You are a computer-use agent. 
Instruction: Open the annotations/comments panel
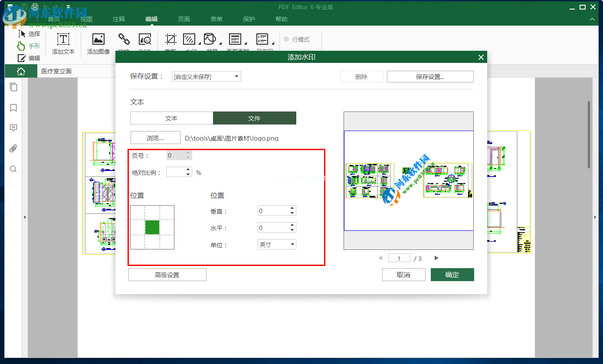13,128
